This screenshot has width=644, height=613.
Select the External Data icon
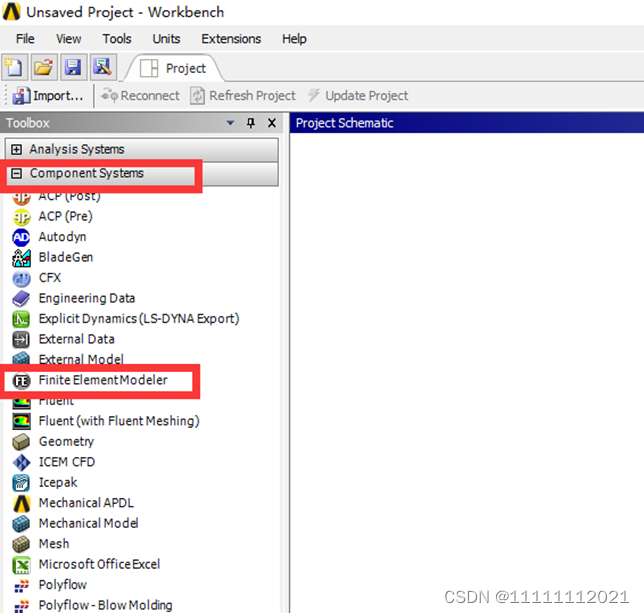[x=21, y=340]
